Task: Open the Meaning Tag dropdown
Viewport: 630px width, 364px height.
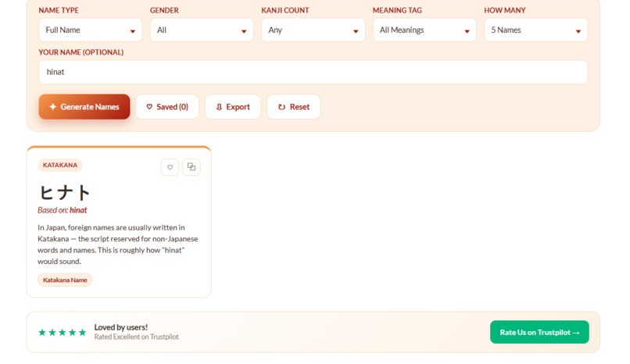Action: [424, 30]
